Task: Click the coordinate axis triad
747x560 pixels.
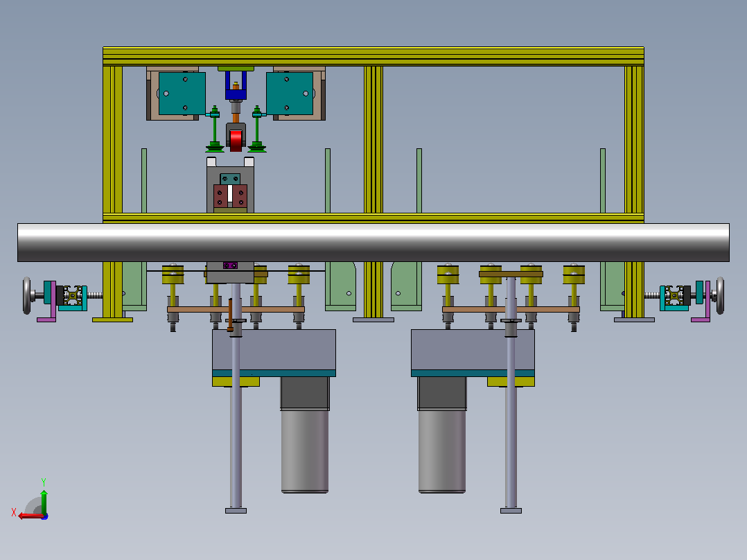Action: pyautogui.click(x=31, y=500)
